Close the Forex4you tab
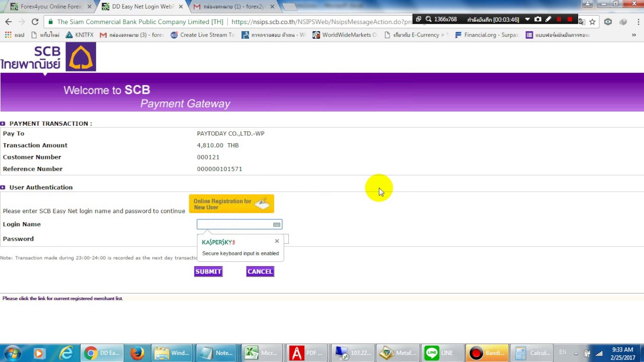This screenshot has width=644, height=362. tap(89, 7)
